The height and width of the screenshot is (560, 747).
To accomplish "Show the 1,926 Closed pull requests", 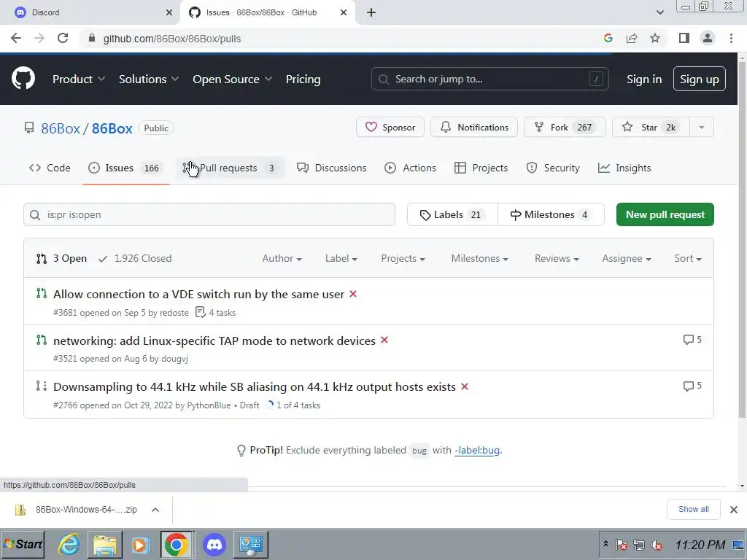I will point(135,258).
